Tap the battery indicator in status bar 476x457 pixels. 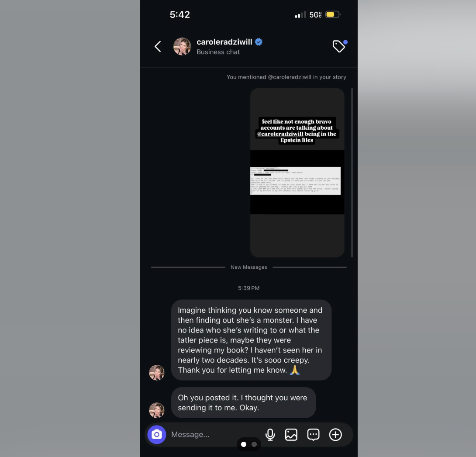coord(333,14)
